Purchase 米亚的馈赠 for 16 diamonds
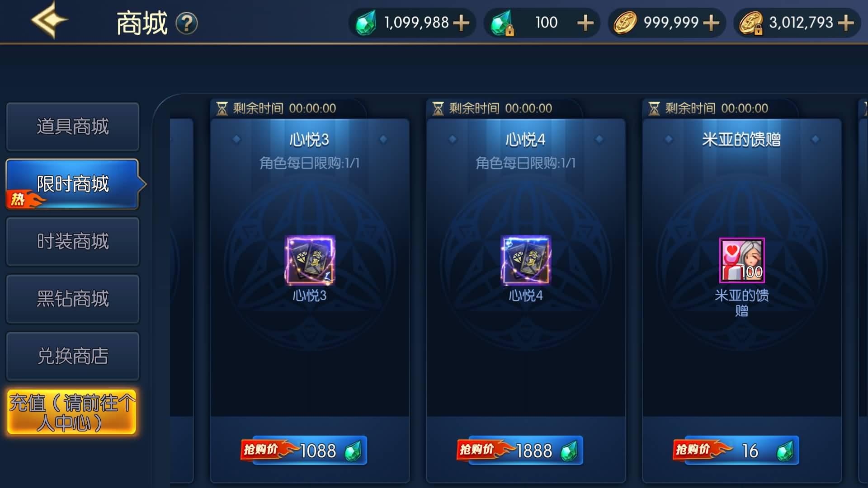Viewport: 868px width, 488px height. [x=736, y=450]
